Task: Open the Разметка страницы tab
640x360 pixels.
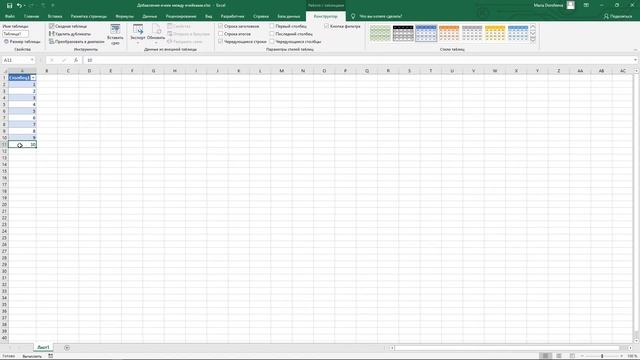Action: point(89,16)
